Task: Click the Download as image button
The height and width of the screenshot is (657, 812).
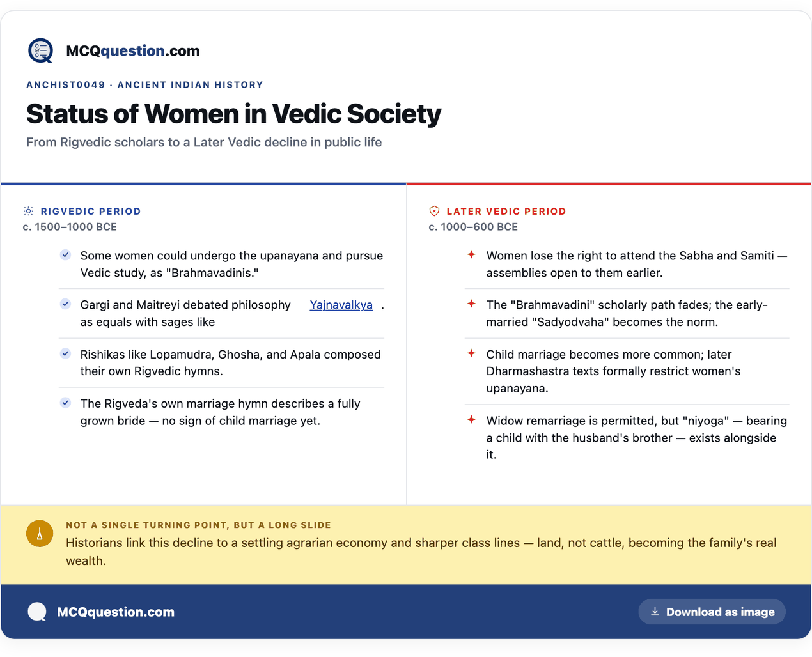Action: pos(712,612)
